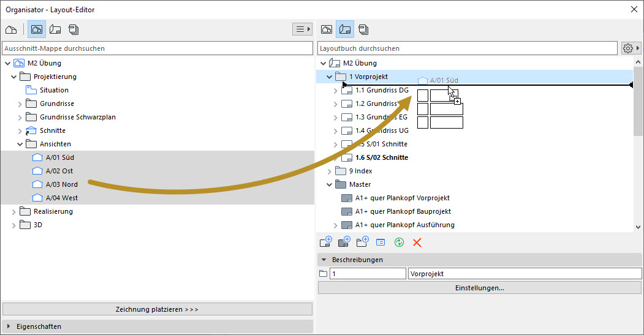644x335 pixels.
Task: Toggle Publisher mode in right panel toolbar
Action: (363, 29)
